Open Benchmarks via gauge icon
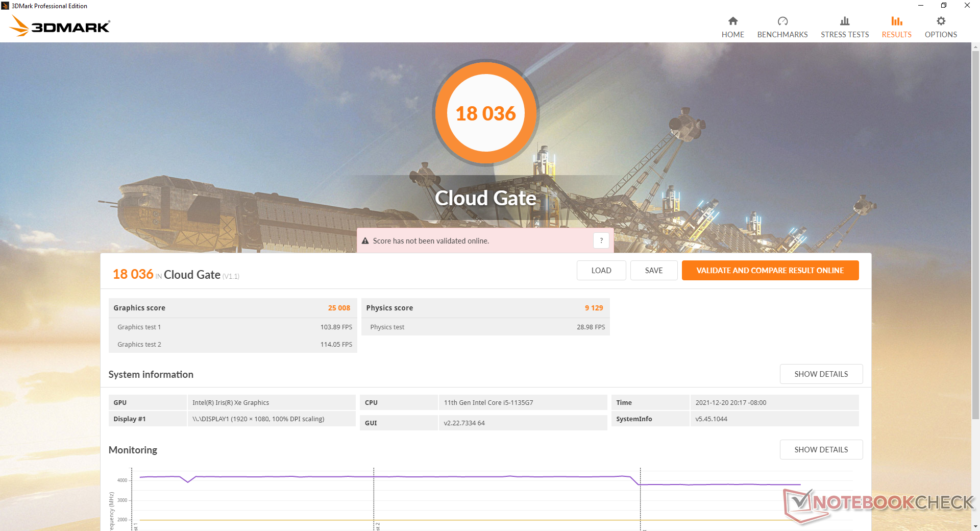The width and height of the screenshot is (980, 531). pos(782,21)
